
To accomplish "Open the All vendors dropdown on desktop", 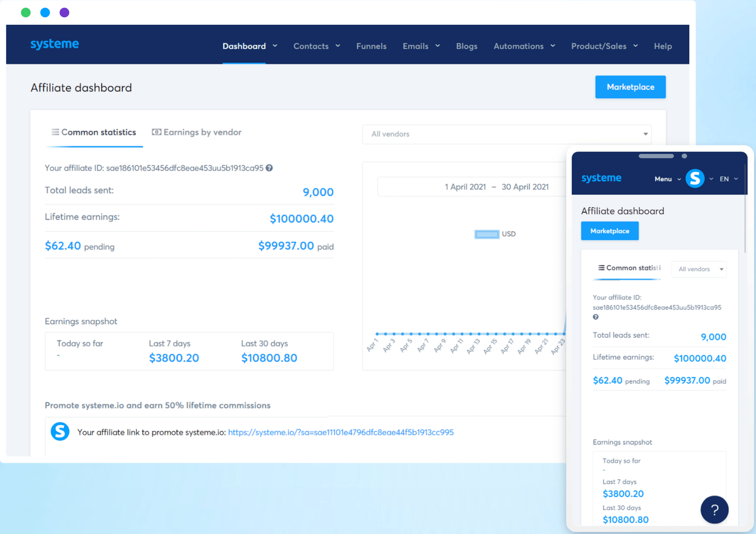I will click(507, 134).
